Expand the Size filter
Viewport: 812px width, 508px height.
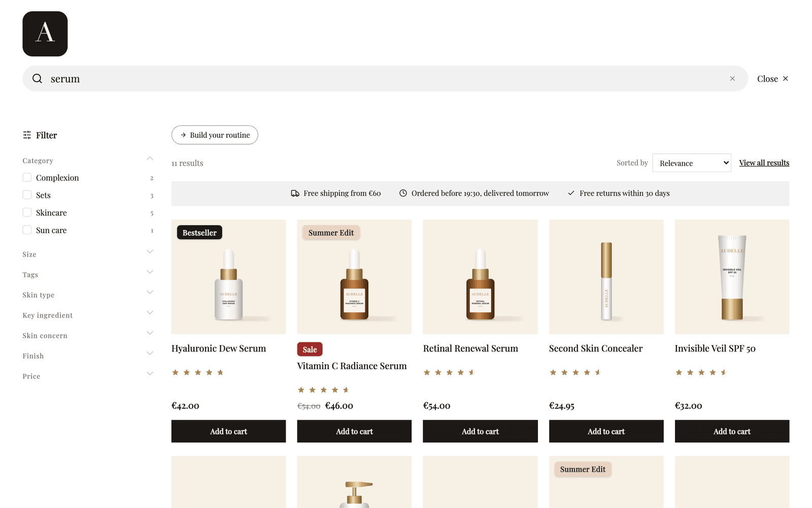[x=150, y=251]
